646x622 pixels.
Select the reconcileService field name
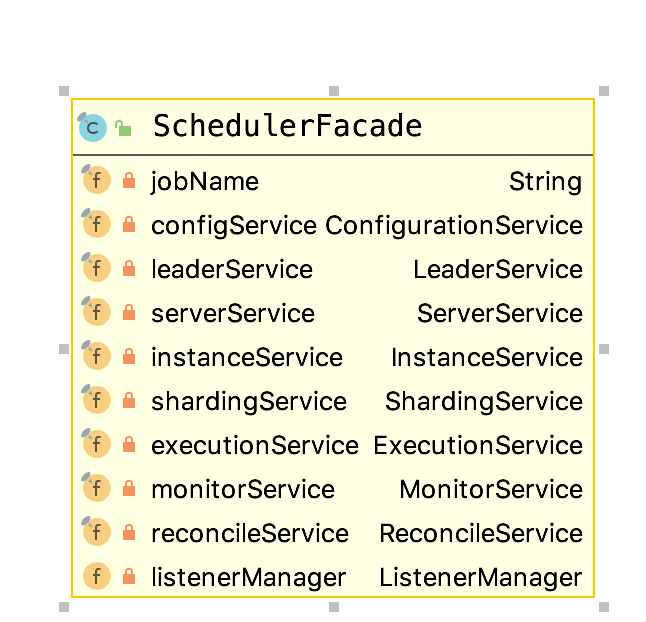click(x=249, y=533)
